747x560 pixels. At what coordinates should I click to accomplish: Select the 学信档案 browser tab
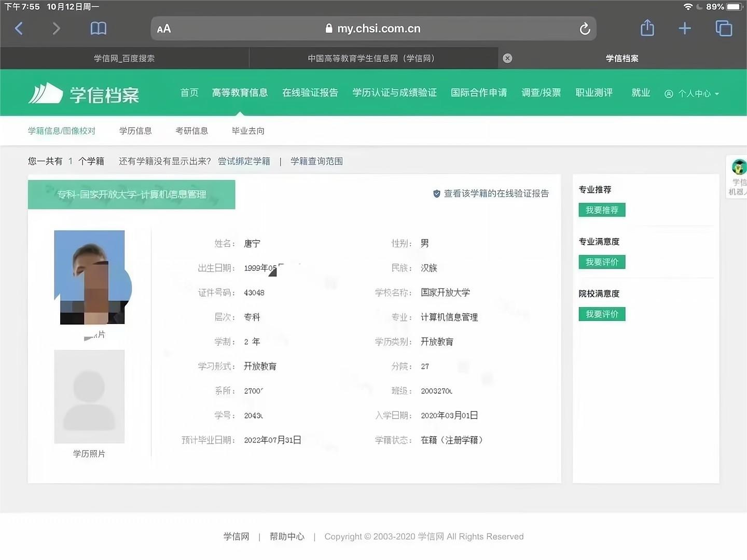click(622, 59)
